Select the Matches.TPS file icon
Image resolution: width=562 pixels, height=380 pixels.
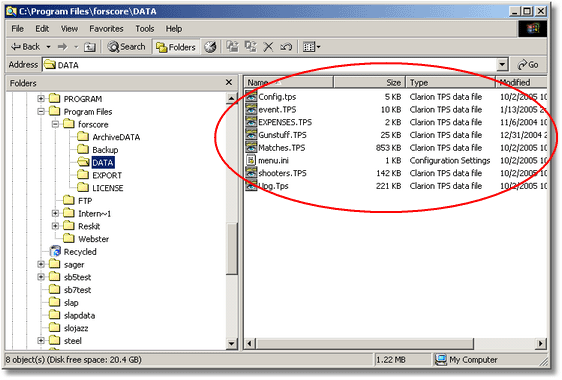pyautogui.click(x=251, y=147)
